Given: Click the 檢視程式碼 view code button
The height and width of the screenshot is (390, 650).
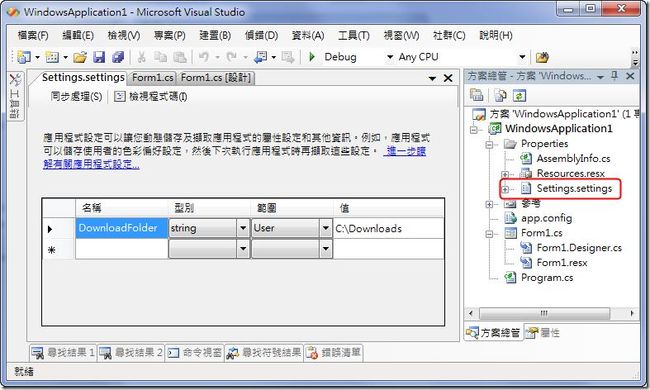Looking at the screenshot, I should pyautogui.click(x=151, y=97).
